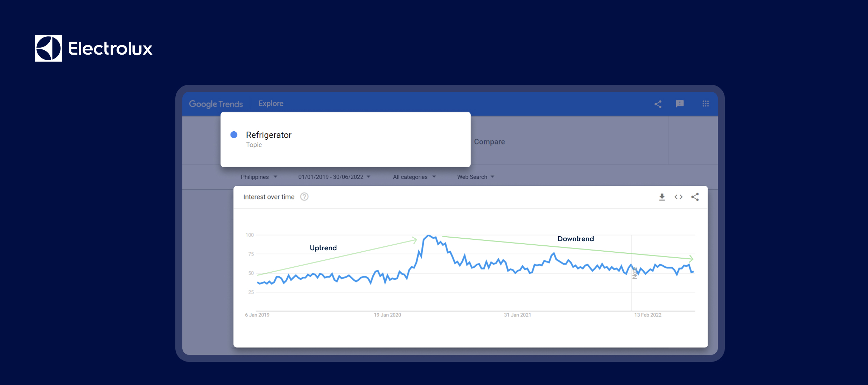Image resolution: width=868 pixels, height=385 pixels.
Task: Open the feedback icon in the top header
Action: click(680, 104)
